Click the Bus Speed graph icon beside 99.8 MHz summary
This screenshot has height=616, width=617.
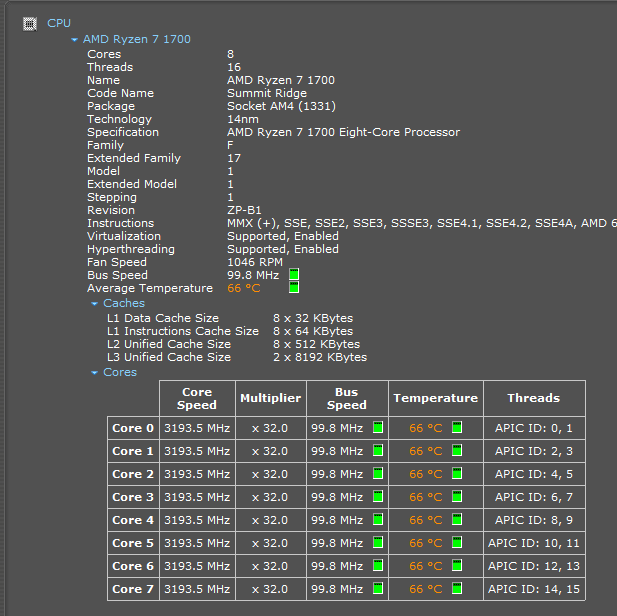(x=294, y=274)
